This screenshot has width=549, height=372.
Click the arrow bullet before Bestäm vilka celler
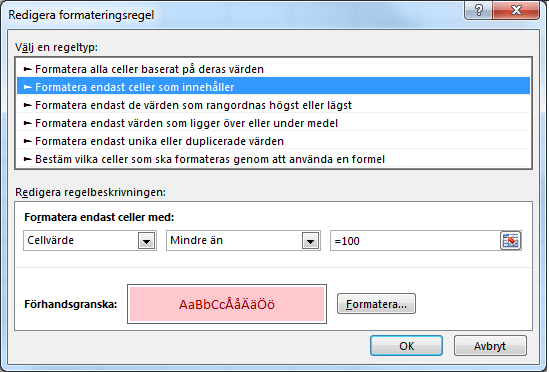(28, 159)
